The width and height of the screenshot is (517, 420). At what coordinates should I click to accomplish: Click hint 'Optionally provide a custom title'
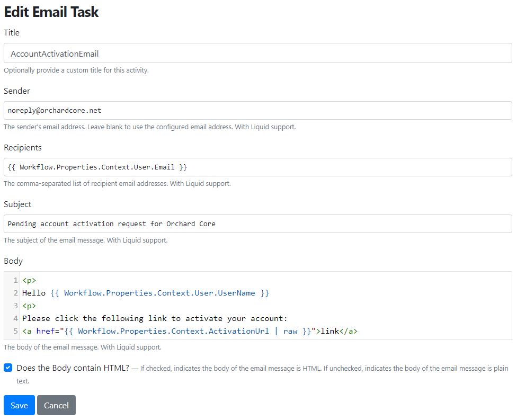[x=76, y=70]
